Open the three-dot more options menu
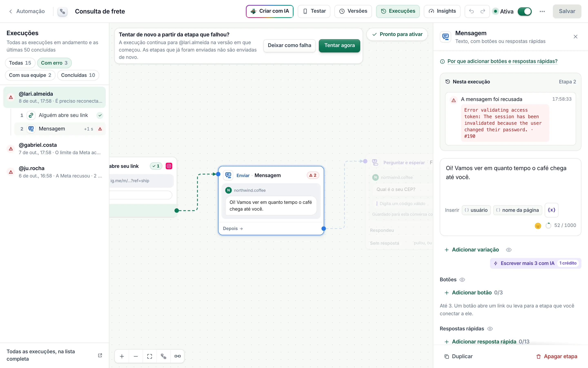The height and width of the screenshot is (368, 588). coord(542,11)
